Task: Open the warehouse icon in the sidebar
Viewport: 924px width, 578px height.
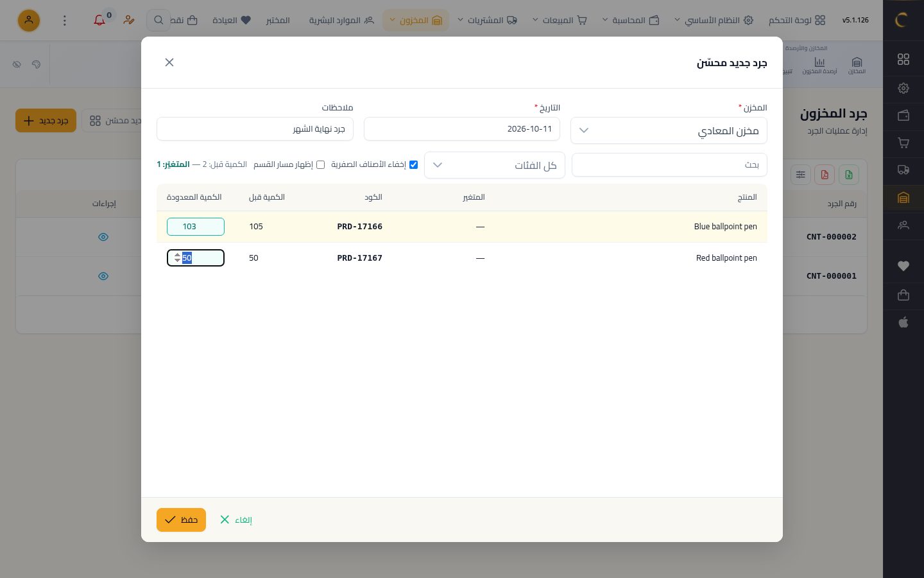Action: [x=903, y=198]
